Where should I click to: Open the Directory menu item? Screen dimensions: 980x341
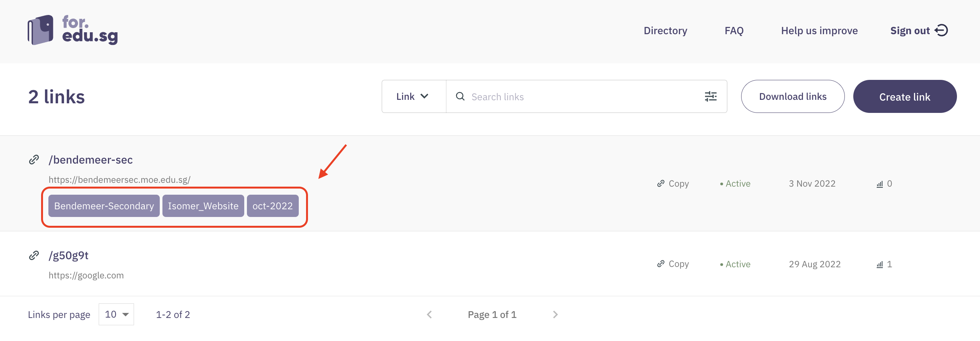(665, 31)
